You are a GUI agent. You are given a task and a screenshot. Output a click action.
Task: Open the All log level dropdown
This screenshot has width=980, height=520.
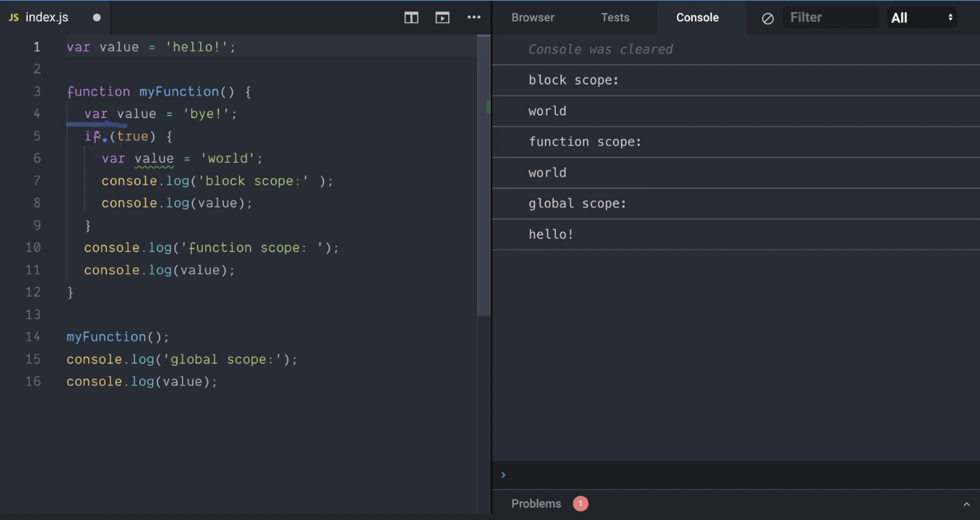coord(922,17)
